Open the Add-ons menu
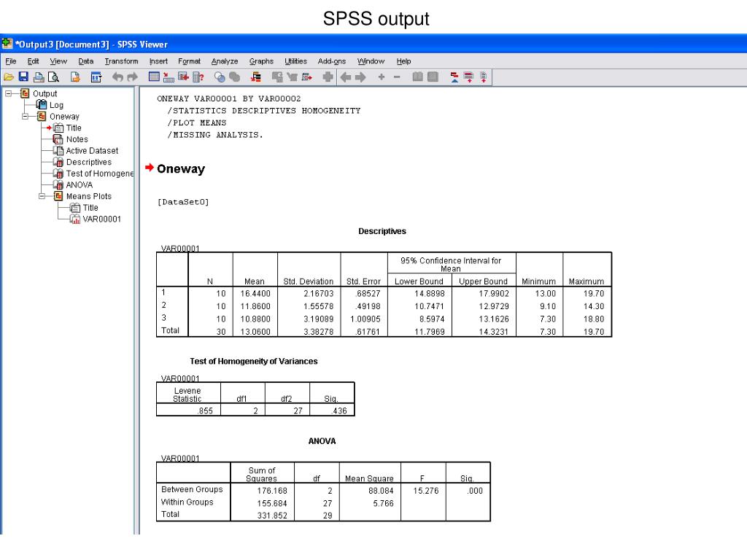747x560 pixels. point(332,61)
